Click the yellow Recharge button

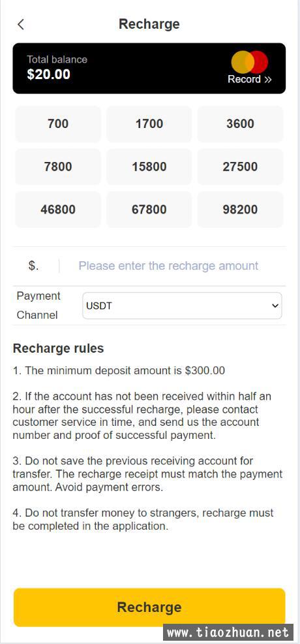click(x=149, y=607)
